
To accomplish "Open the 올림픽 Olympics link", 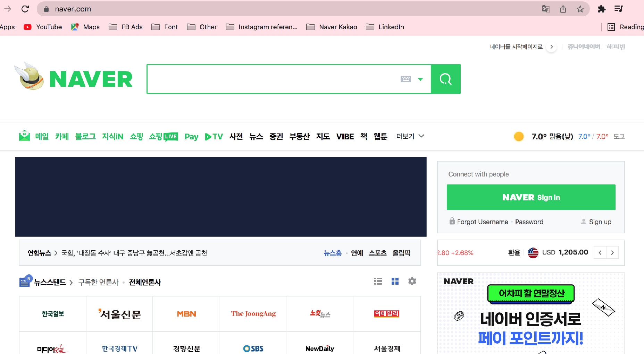I will (401, 253).
